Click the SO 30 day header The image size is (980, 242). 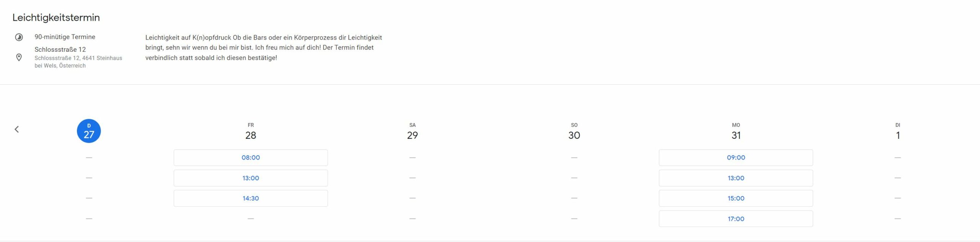(574, 132)
